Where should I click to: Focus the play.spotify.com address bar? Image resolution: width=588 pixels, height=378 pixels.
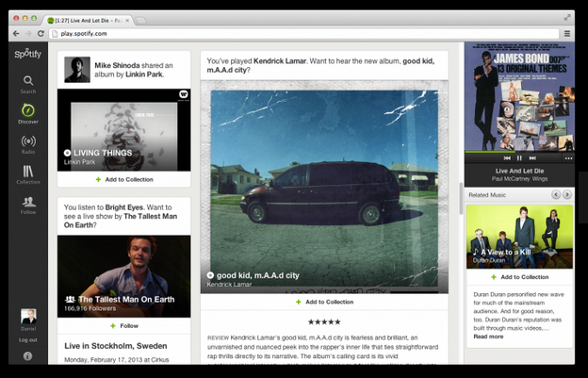(303, 33)
